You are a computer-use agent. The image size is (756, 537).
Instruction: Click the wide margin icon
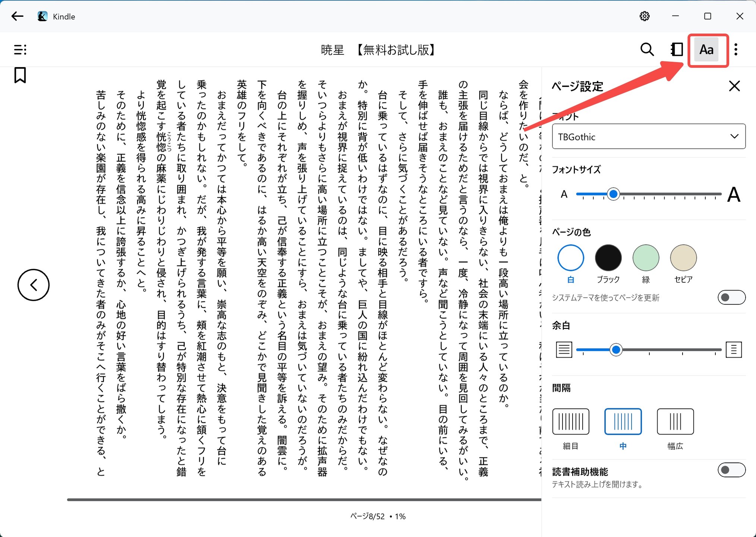click(734, 350)
